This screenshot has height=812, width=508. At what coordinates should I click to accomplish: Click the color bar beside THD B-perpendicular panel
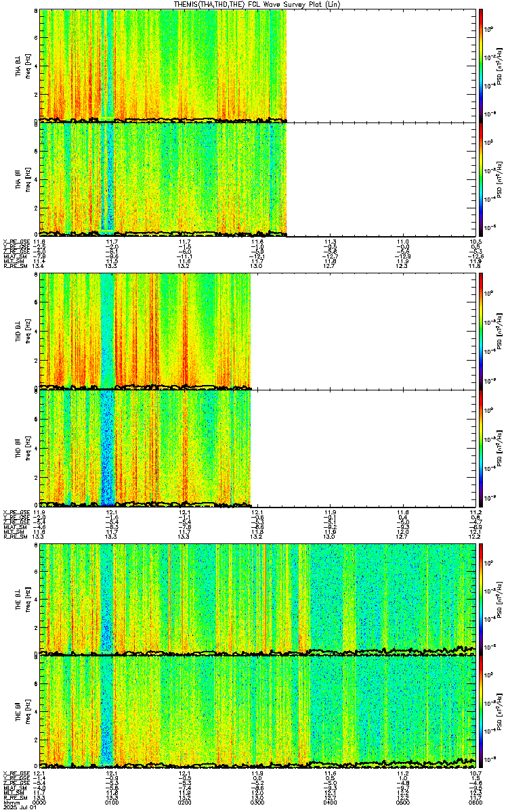[481, 330]
